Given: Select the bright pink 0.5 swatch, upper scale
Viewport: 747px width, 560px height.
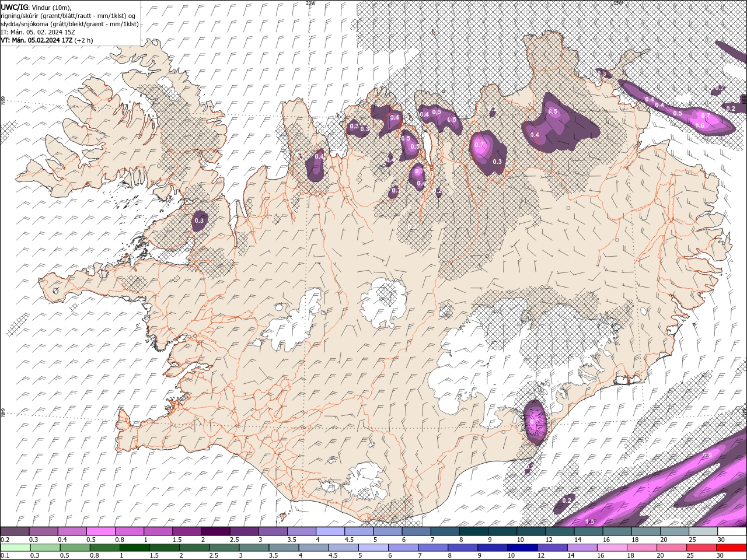Looking at the screenshot, I should [100, 531].
